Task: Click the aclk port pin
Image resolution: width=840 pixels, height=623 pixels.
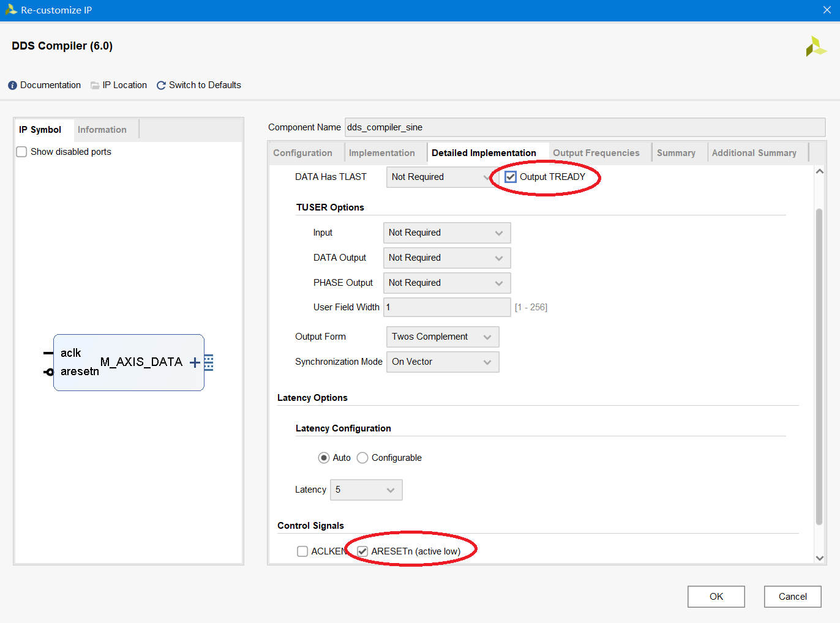Action: click(x=48, y=353)
